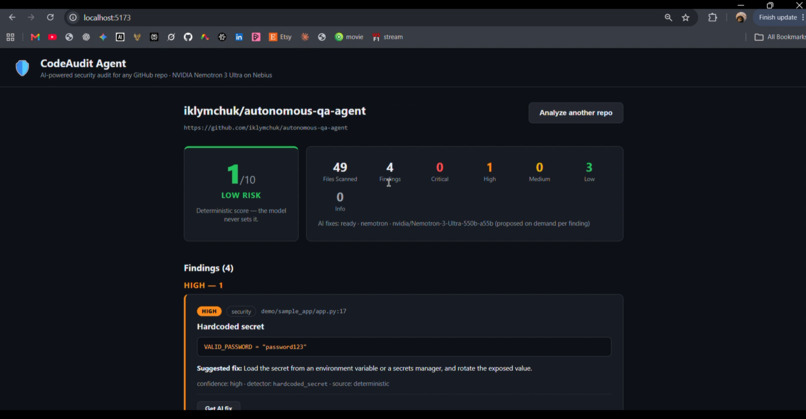
Task: Click Analyze another repo button
Action: tap(576, 113)
